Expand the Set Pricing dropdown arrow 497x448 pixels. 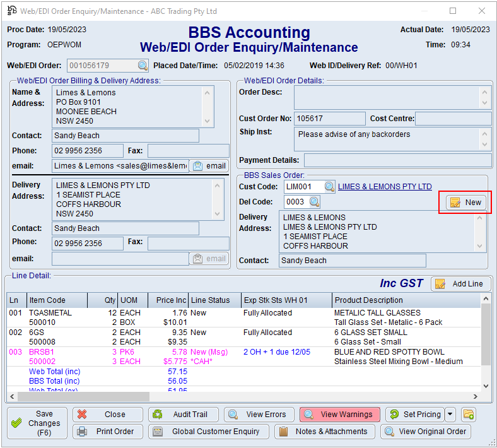click(x=450, y=415)
